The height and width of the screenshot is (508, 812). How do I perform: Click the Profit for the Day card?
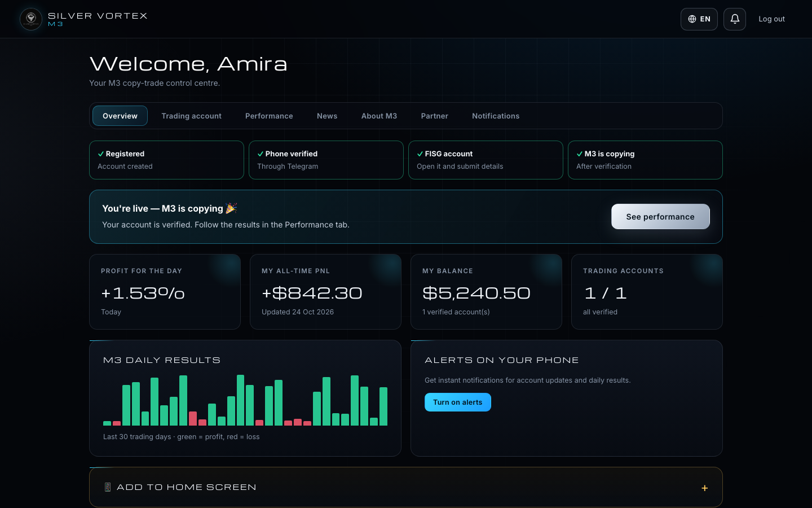point(165,292)
